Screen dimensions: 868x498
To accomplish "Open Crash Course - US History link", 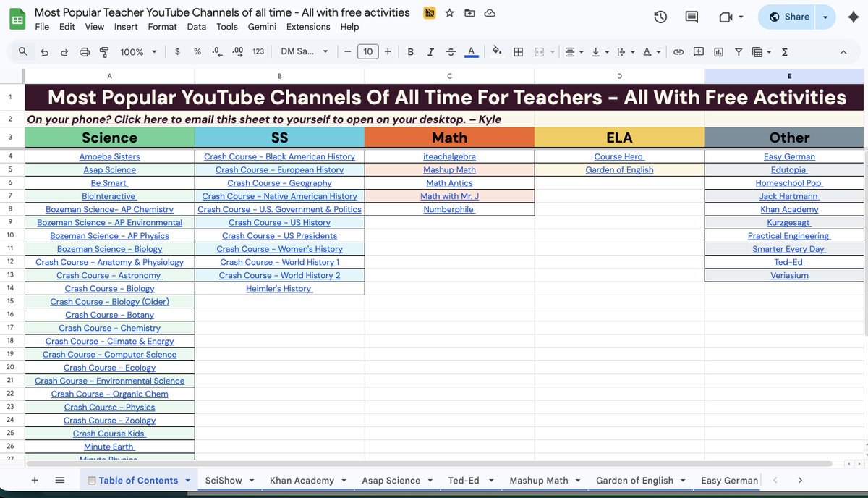I will pyautogui.click(x=280, y=222).
